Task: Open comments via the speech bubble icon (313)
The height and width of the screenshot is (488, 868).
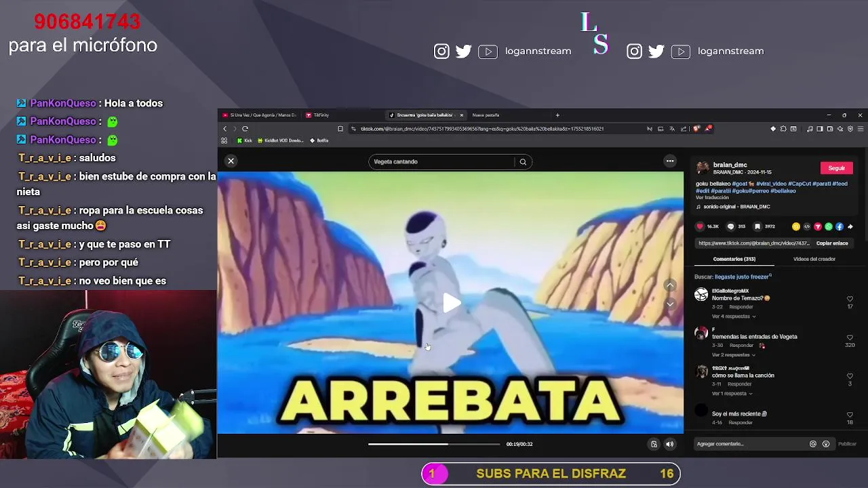Action: click(730, 226)
